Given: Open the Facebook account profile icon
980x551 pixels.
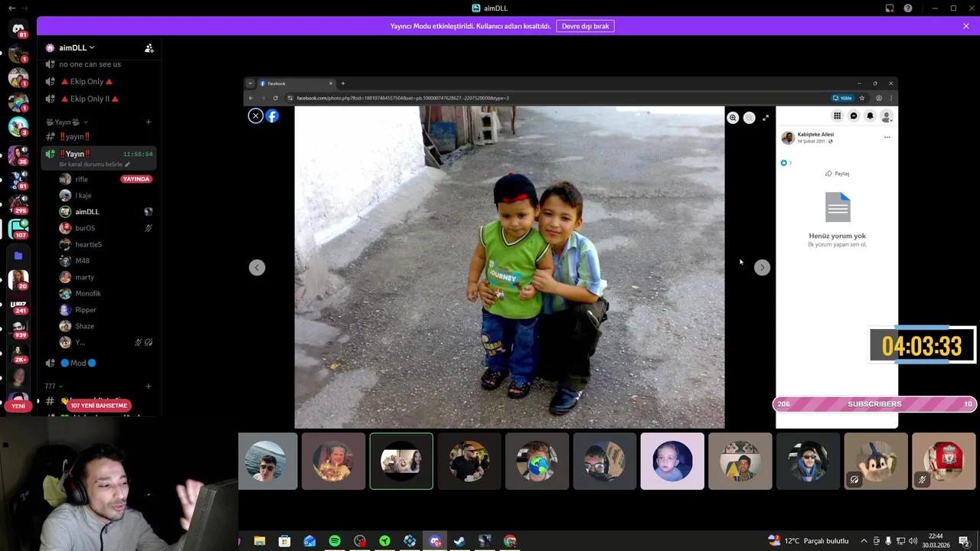Looking at the screenshot, I should point(887,116).
